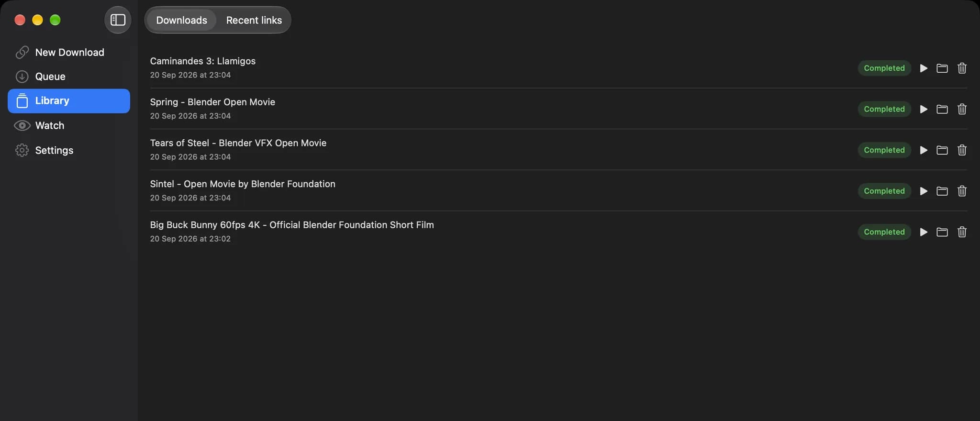This screenshot has height=421, width=980.
Task: Open folder icon for Sintel row
Action: coord(942,191)
